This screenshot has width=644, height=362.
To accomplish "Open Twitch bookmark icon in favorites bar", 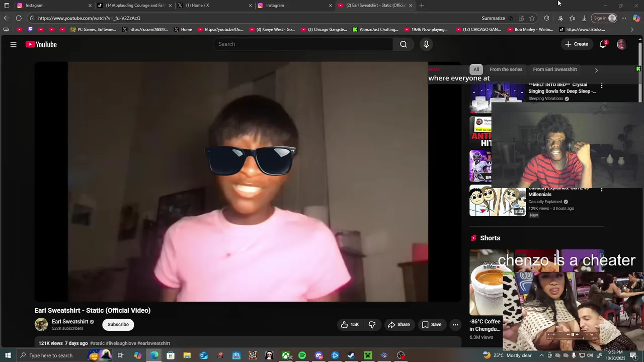I will pyautogui.click(x=30, y=30).
